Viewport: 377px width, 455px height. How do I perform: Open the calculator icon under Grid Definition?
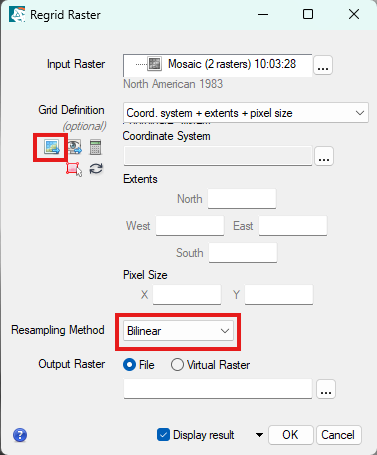tap(95, 147)
